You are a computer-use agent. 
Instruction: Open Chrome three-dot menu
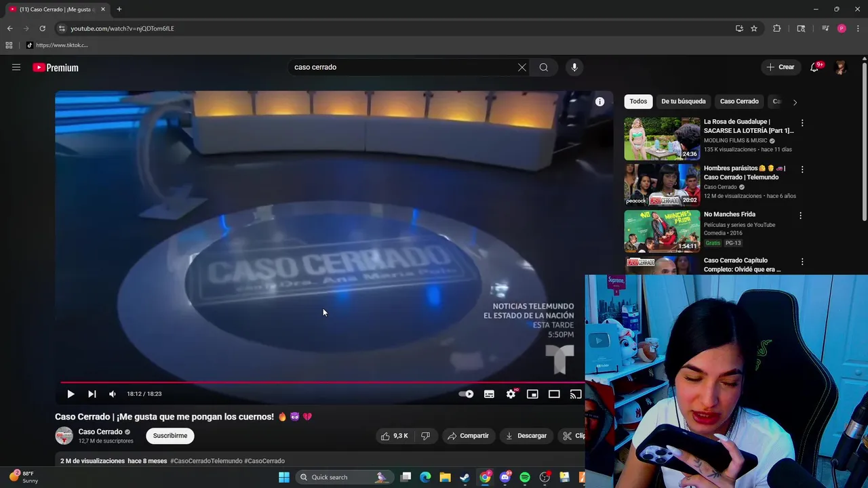tap(858, 28)
